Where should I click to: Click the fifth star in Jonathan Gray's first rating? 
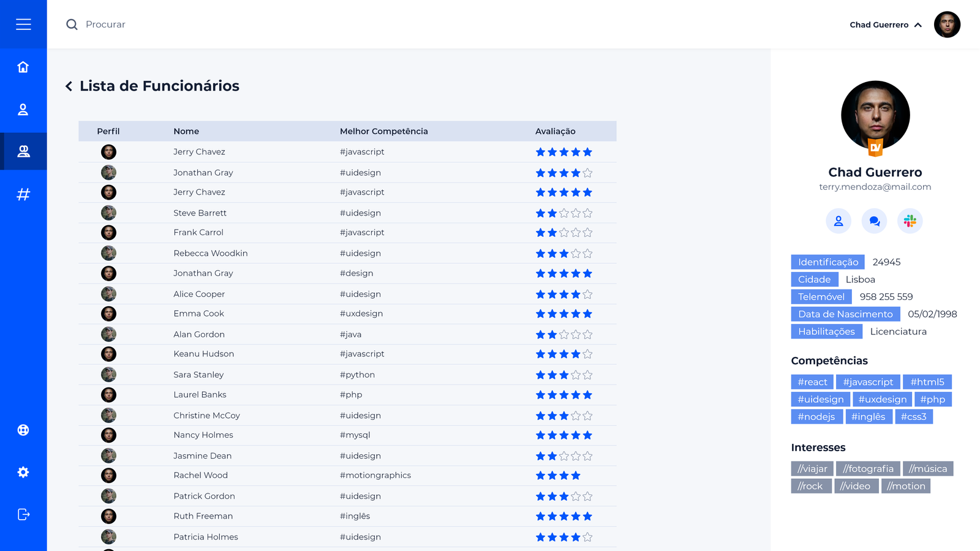587,173
